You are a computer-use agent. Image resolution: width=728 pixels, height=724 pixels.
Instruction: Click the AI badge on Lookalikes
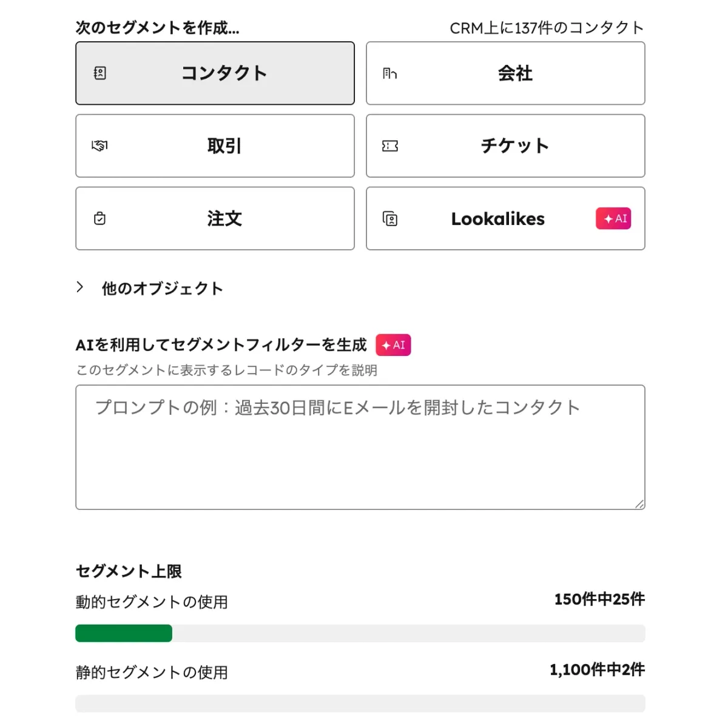[x=613, y=218]
